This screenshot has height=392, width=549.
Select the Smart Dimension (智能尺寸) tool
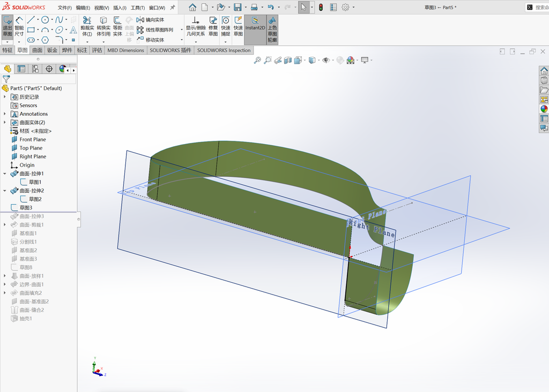(19, 26)
